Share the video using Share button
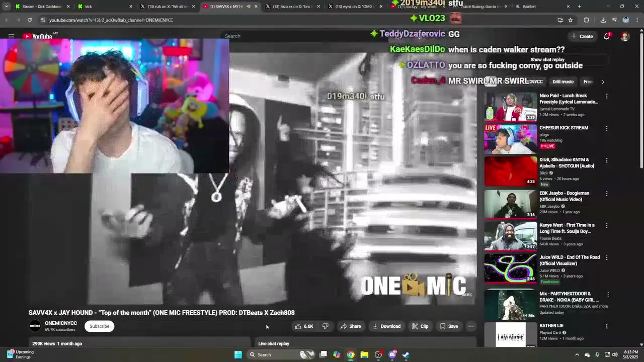 [x=351, y=326]
